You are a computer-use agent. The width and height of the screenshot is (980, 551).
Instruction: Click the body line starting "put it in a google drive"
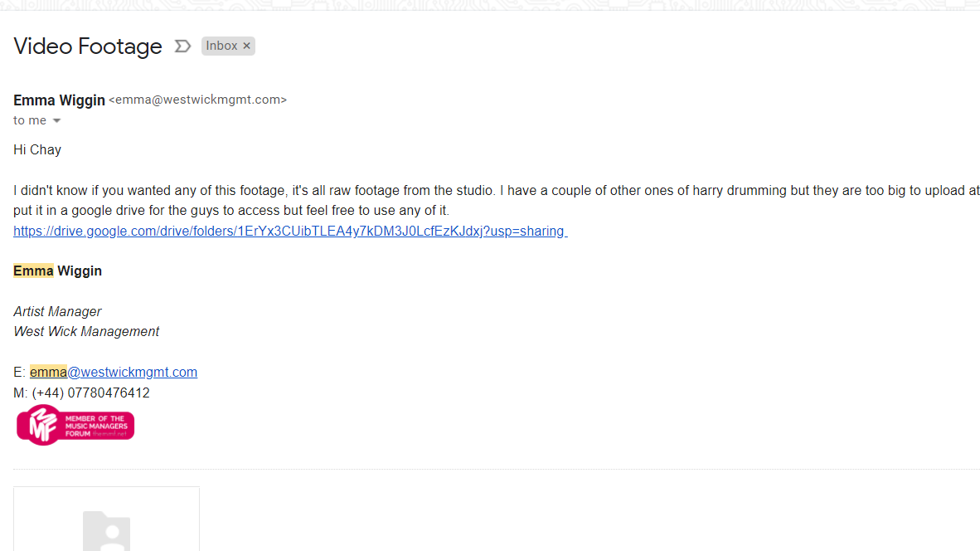pyautogui.click(x=230, y=211)
